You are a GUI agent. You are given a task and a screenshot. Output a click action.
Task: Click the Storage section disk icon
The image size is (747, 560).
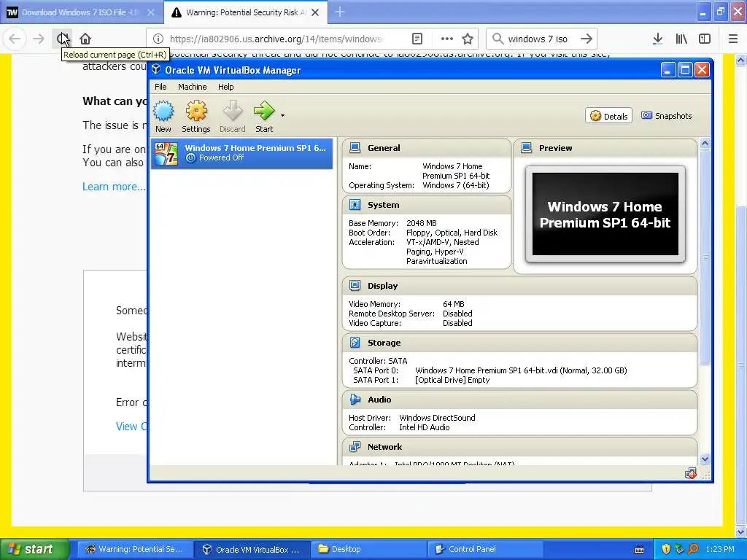pos(355,343)
